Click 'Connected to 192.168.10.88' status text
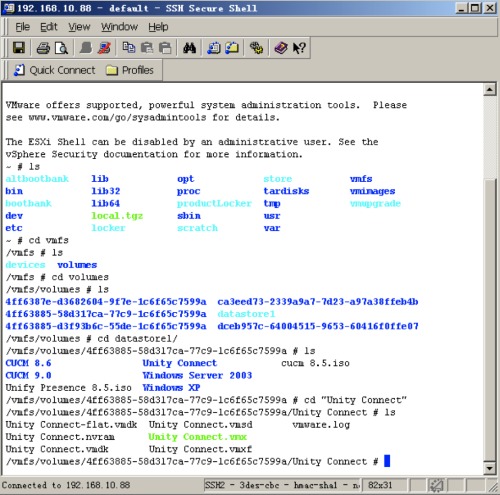 66,485
